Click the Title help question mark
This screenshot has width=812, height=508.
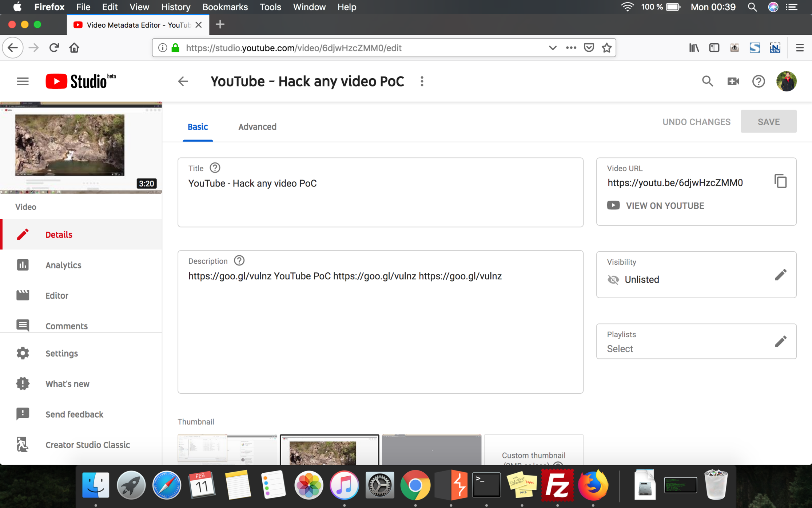(x=215, y=168)
